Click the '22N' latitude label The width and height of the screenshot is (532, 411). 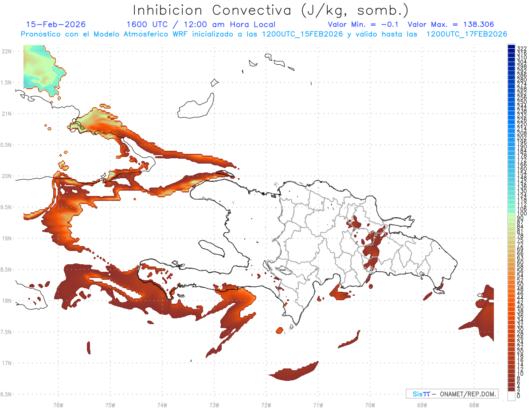tap(7, 51)
